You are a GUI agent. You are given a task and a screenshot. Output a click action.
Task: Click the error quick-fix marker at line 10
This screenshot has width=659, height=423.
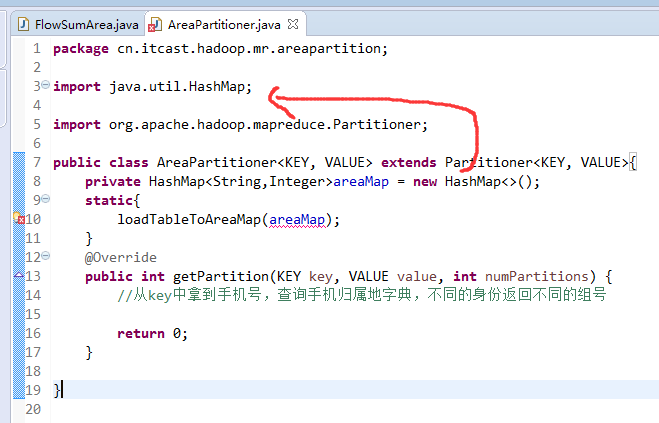[19, 218]
